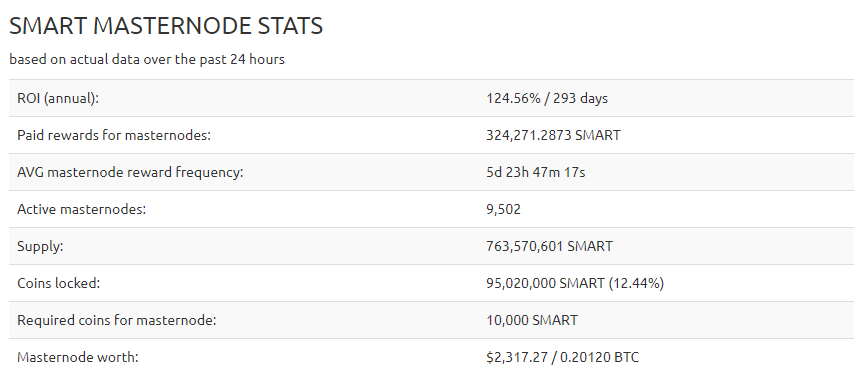
Task: Click the Coins locked table row
Action: point(431,284)
